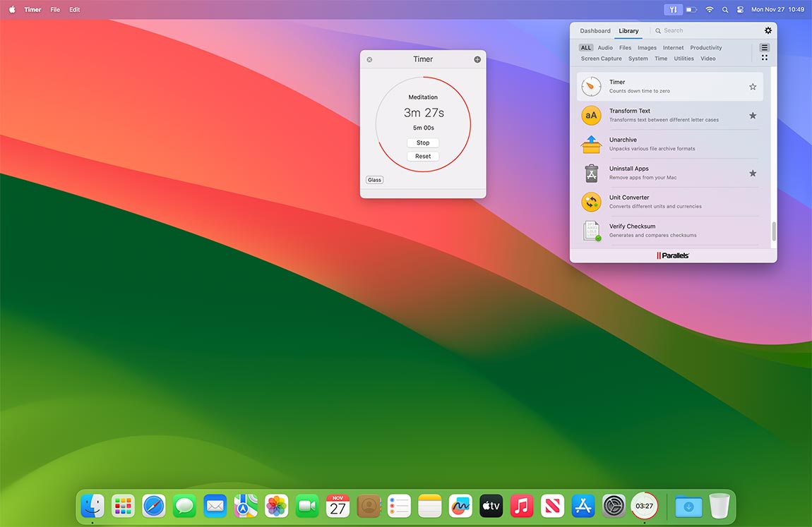
Task: Click the Timer countdown icon in the Dock
Action: 643,505
